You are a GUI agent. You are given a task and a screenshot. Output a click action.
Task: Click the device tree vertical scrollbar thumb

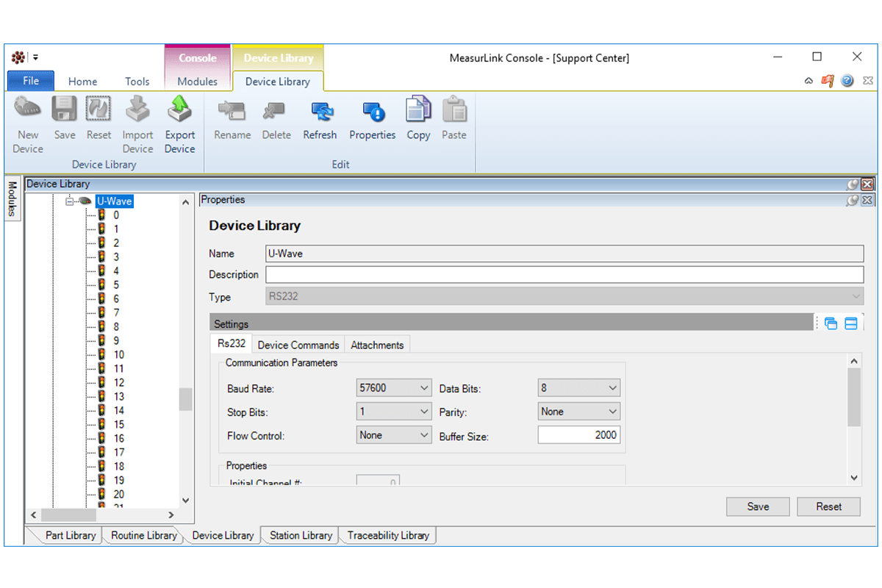(x=185, y=399)
